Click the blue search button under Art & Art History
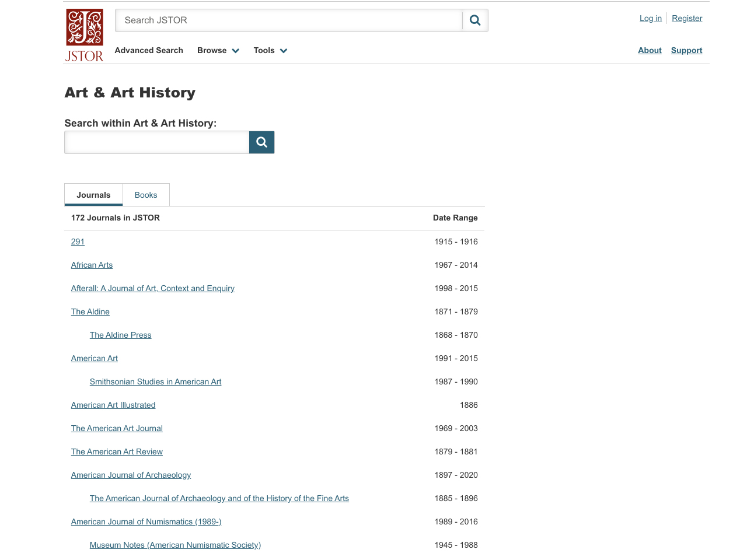 (262, 142)
